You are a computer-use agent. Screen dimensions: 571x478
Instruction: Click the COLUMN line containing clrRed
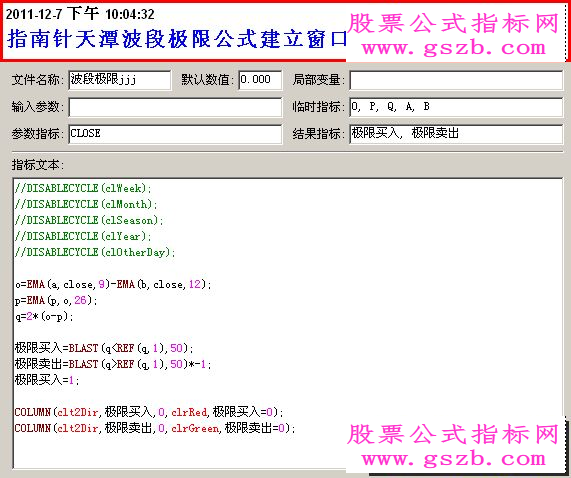pos(149,412)
